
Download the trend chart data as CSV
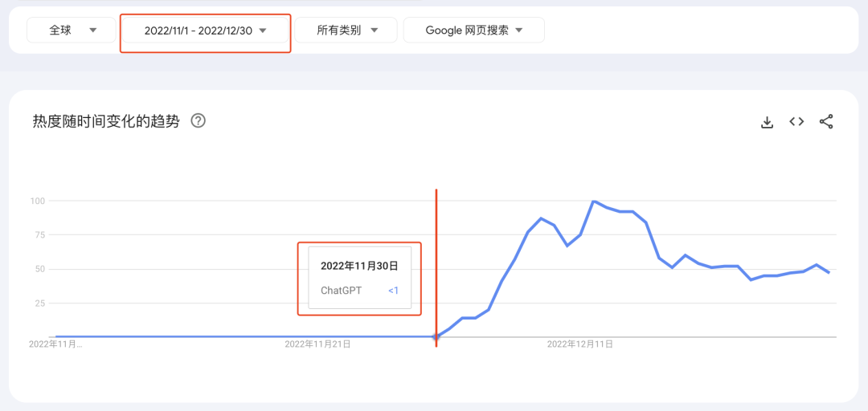pyautogui.click(x=767, y=122)
